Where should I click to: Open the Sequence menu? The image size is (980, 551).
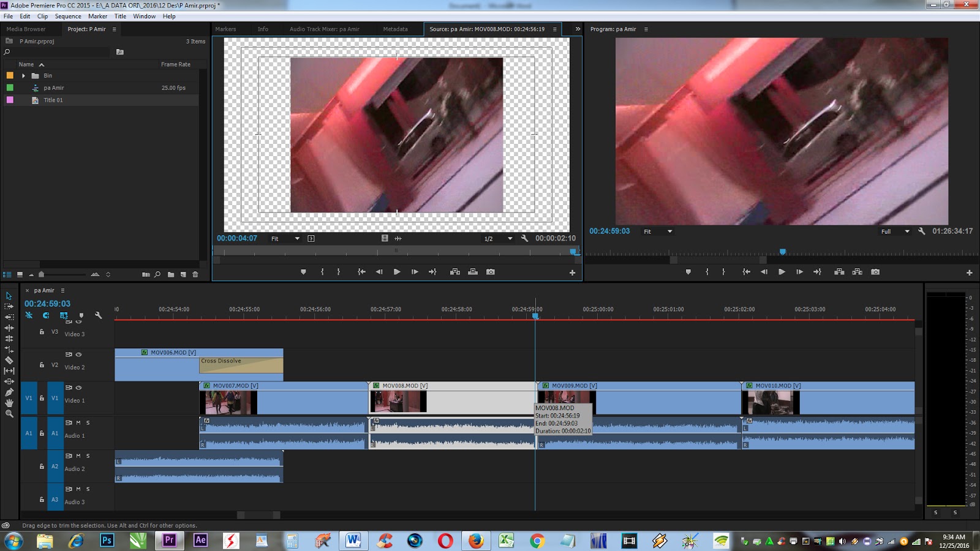tap(68, 17)
